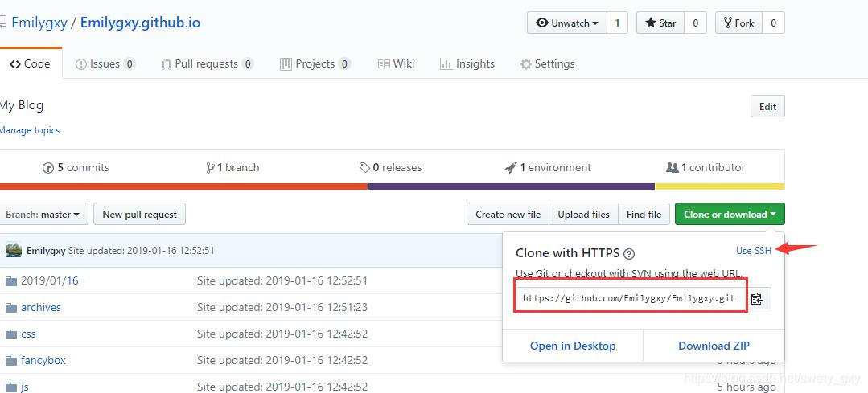The width and height of the screenshot is (868, 393).
Task: Click Download ZIP
Action: pyautogui.click(x=714, y=346)
